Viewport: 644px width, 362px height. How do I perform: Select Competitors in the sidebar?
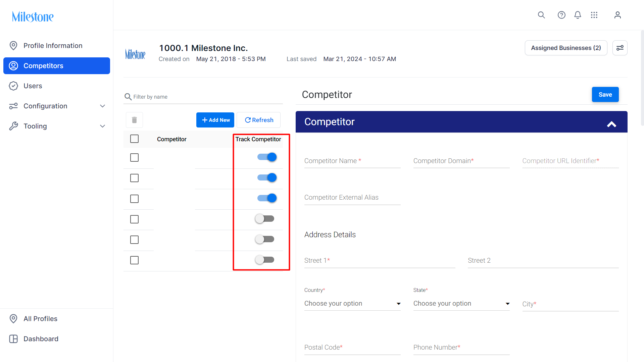tap(57, 66)
